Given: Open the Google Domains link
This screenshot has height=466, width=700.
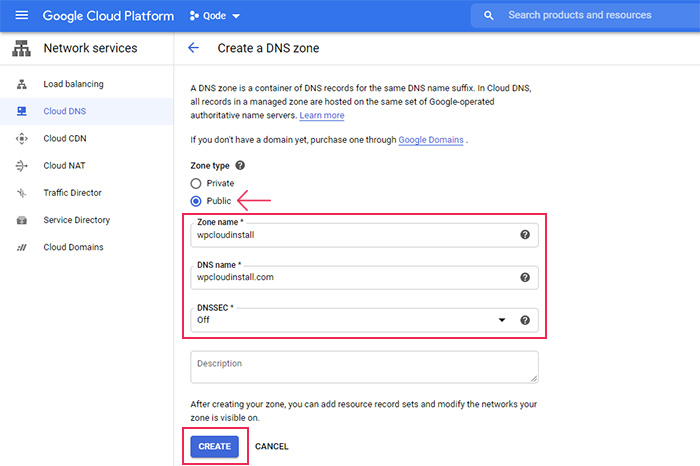Looking at the screenshot, I should tap(431, 140).
